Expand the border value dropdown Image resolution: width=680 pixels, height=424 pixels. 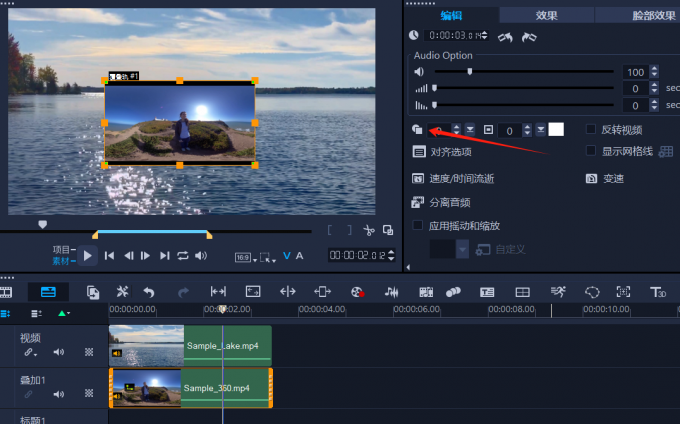pos(540,130)
